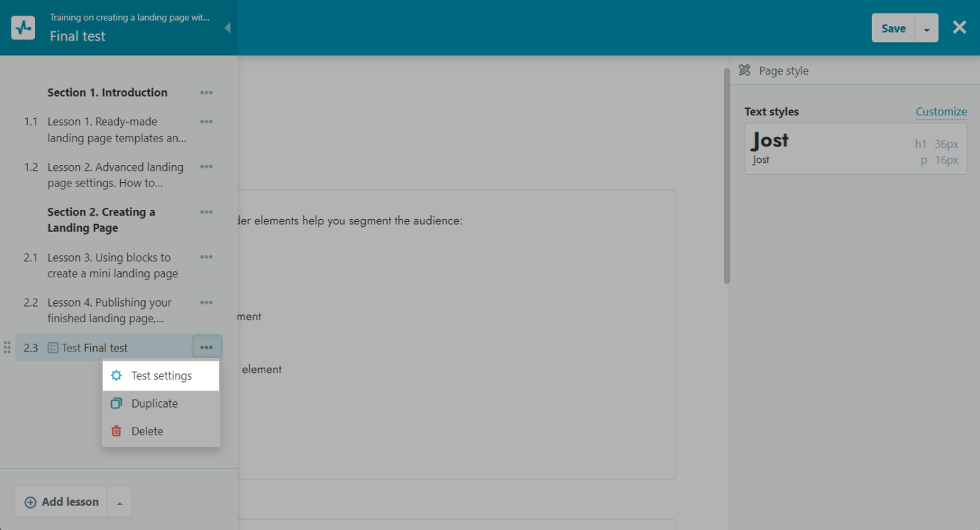Select the Jost text style card
Screen dimensions: 980x530
coord(856,149)
